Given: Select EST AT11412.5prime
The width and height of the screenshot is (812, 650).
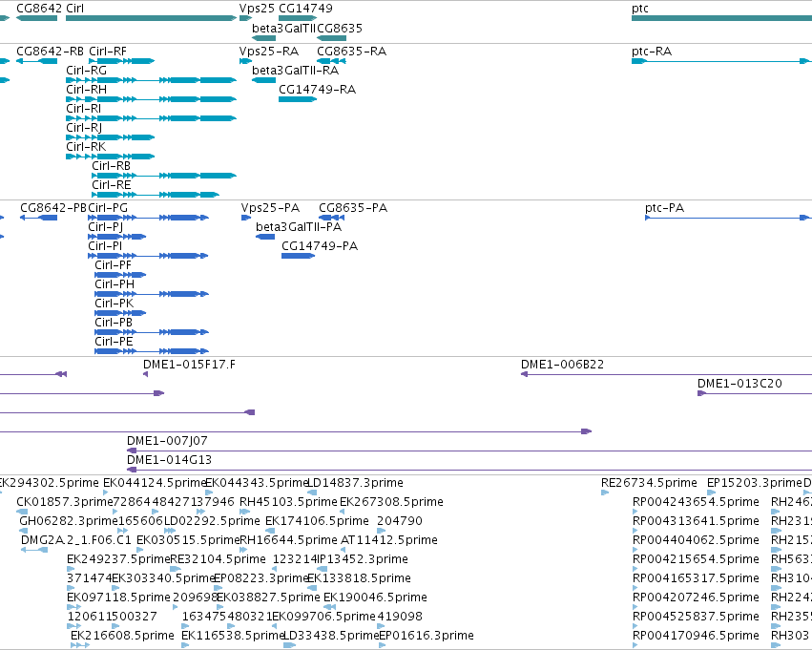Looking at the screenshot, I should (389, 540).
